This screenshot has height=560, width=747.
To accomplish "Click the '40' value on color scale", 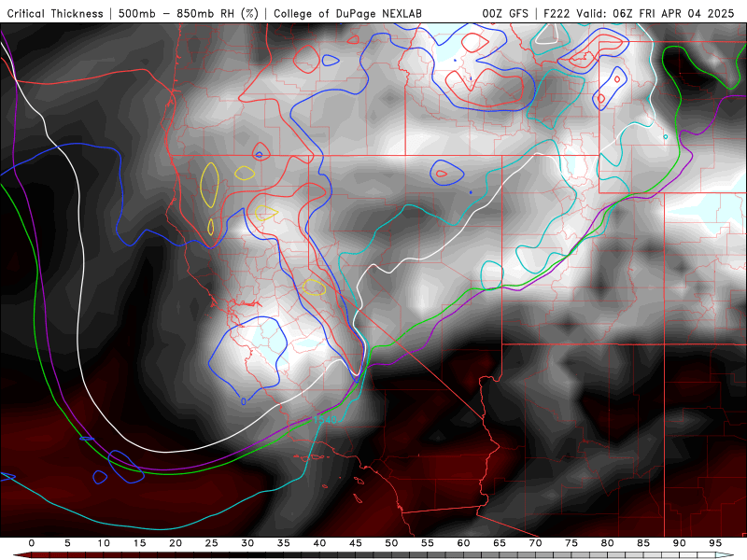I will (319, 543).
